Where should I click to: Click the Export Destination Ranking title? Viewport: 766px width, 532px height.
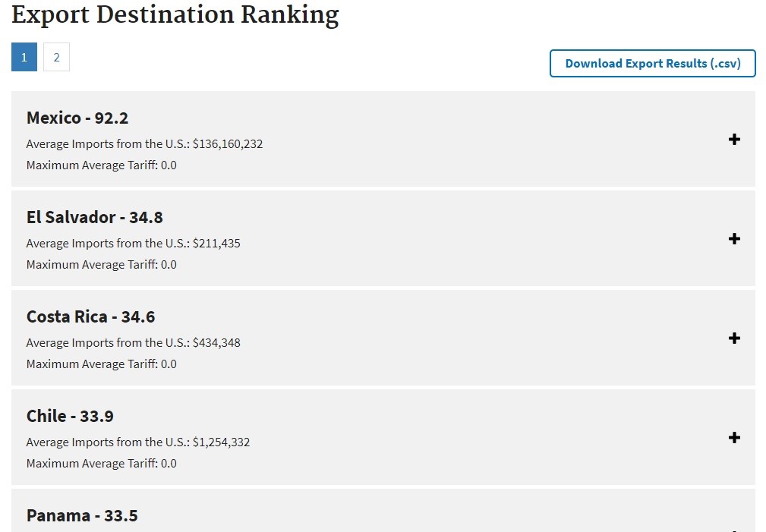pyautogui.click(x=175, y=14)
